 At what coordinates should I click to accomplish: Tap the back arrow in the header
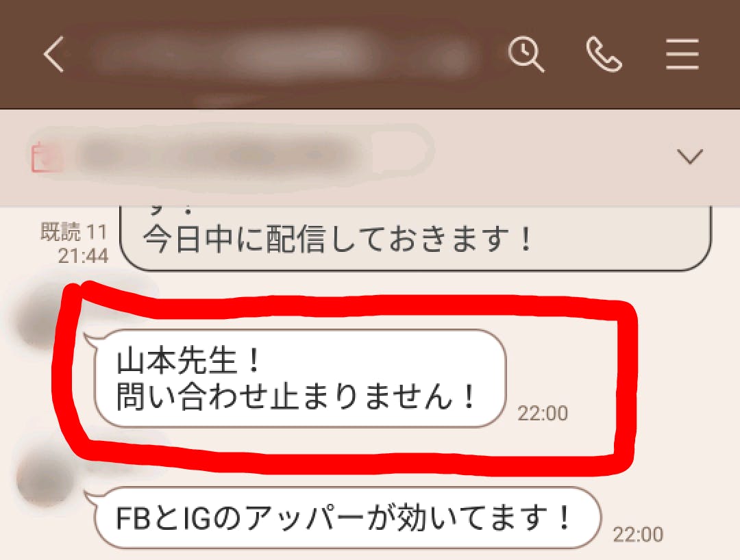(53, 54)
